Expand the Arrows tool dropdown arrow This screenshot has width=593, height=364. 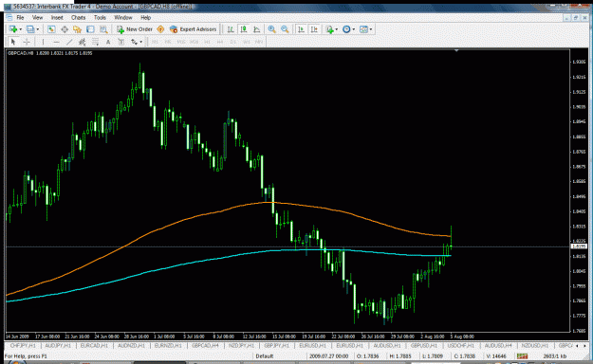click(141, 42)
